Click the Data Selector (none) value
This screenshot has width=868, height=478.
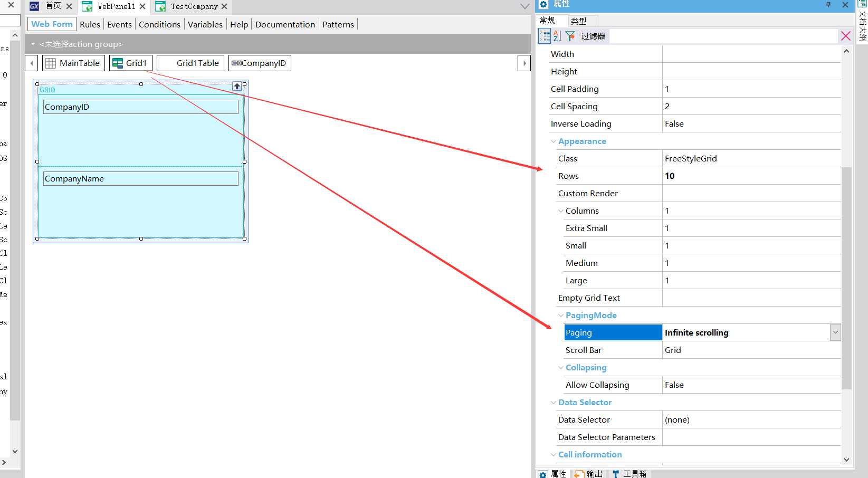coord(751,419)
